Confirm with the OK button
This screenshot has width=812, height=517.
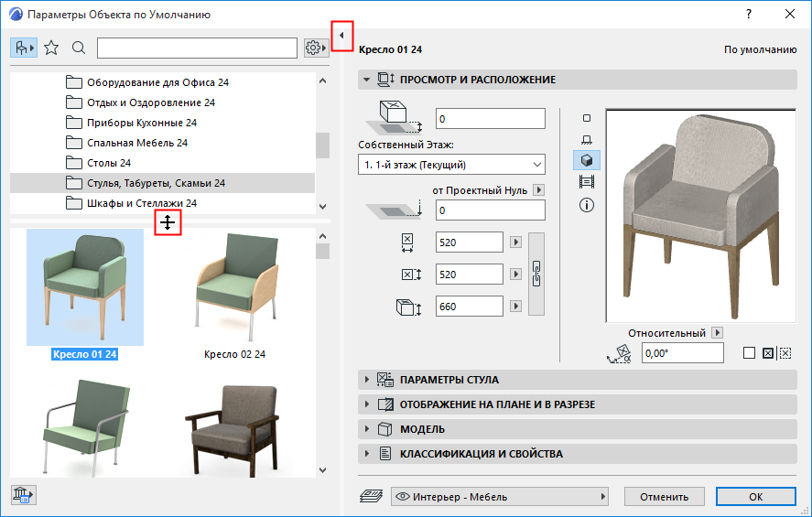(x=755, y=497)
